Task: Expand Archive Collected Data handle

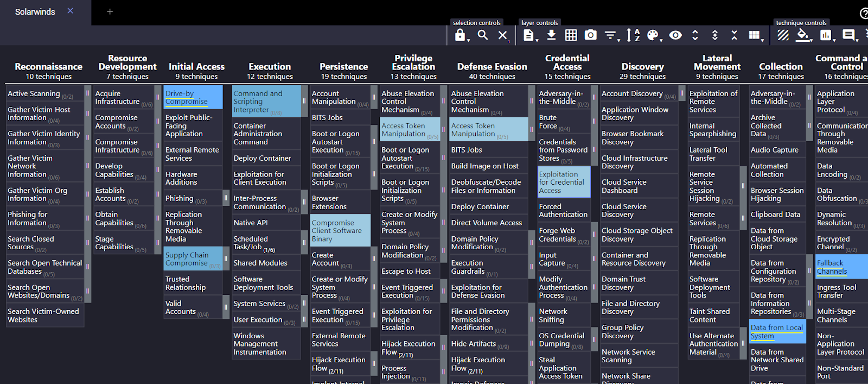Action: click(x=809, y=125)
